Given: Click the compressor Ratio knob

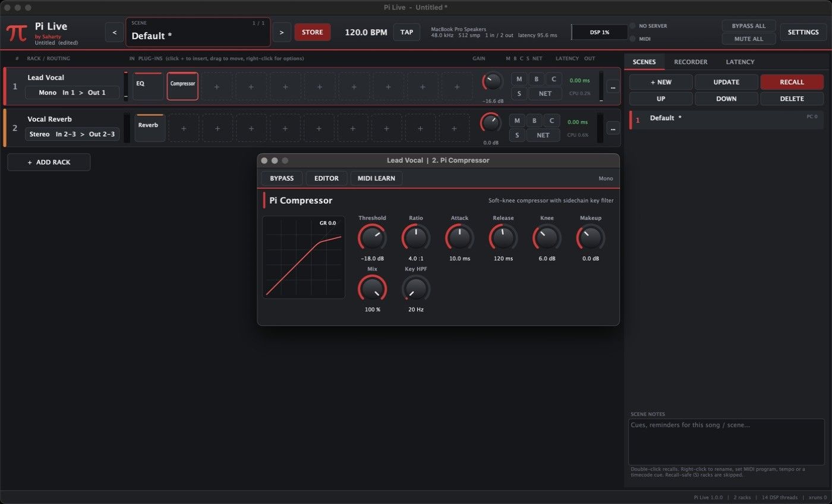Looking at the screenshot, I should tap(416, 238).
